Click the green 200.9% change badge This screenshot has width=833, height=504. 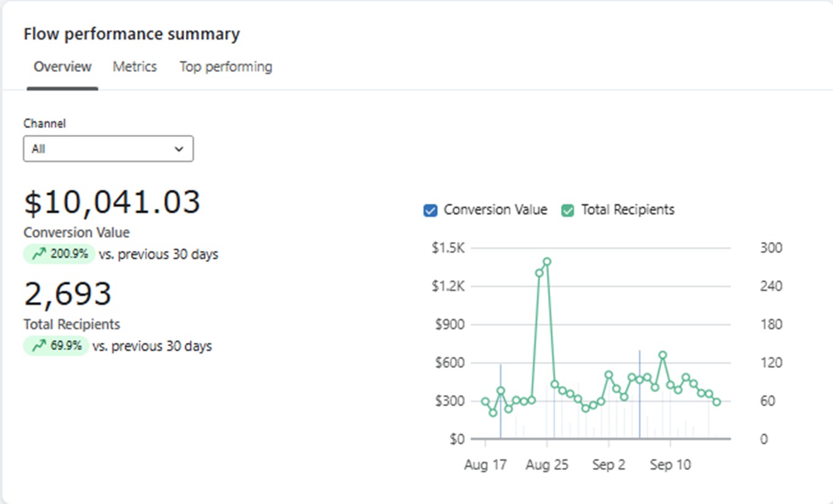click(x=59, y=254)
